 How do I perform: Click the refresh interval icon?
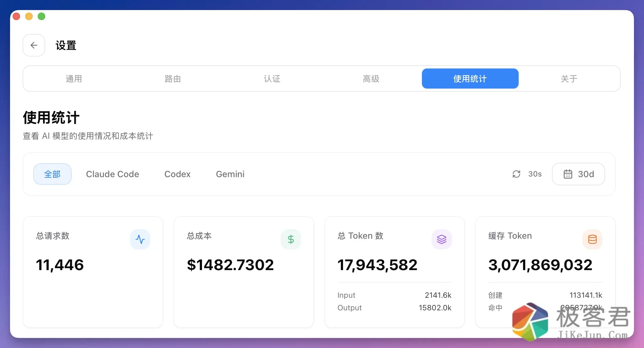[516, 174]
